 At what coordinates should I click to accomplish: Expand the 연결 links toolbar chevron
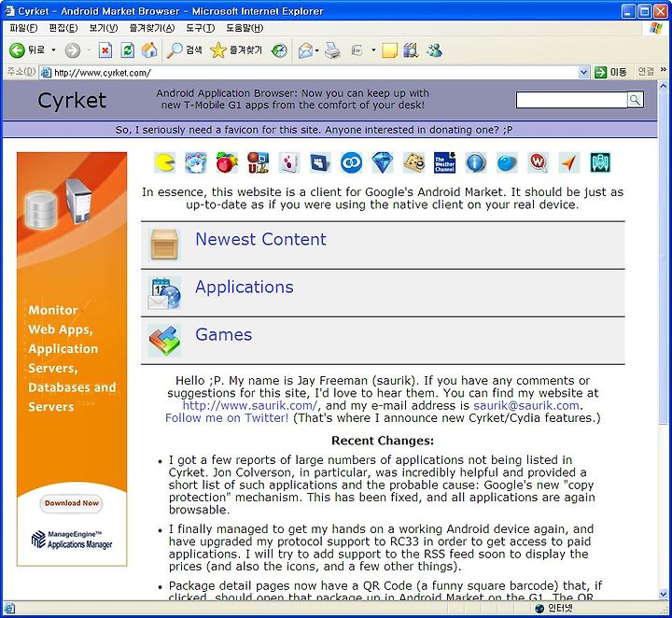click(x=664, y=70)
